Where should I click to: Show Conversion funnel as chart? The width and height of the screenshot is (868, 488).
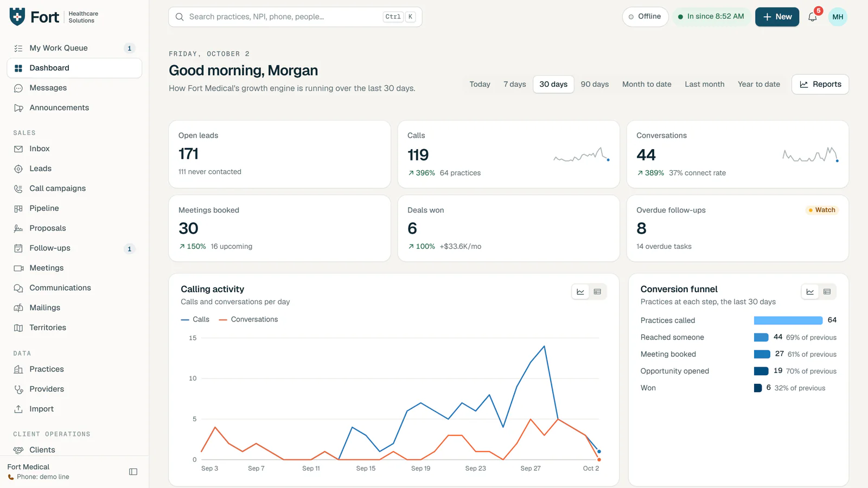810,292
